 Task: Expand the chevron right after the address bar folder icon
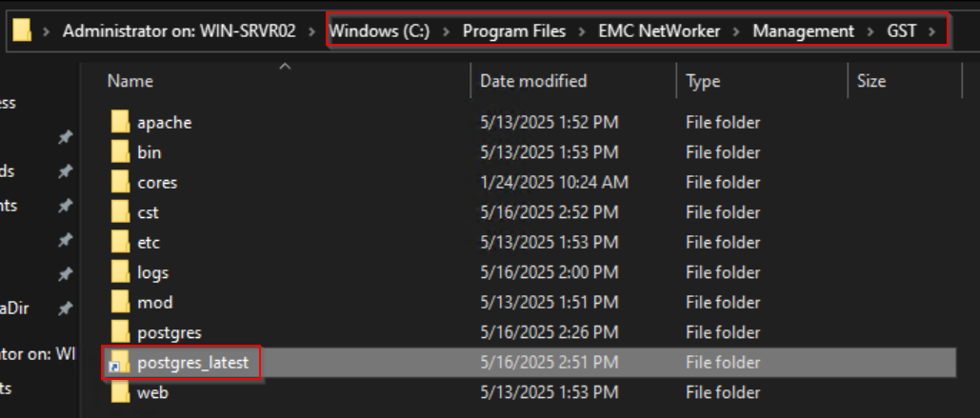pos(47,31)
